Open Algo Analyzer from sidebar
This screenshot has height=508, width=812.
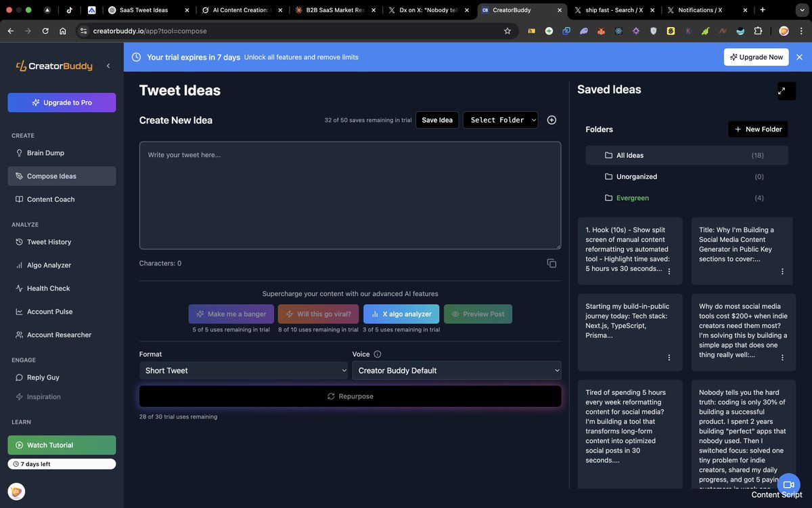[x=62, y=265]
